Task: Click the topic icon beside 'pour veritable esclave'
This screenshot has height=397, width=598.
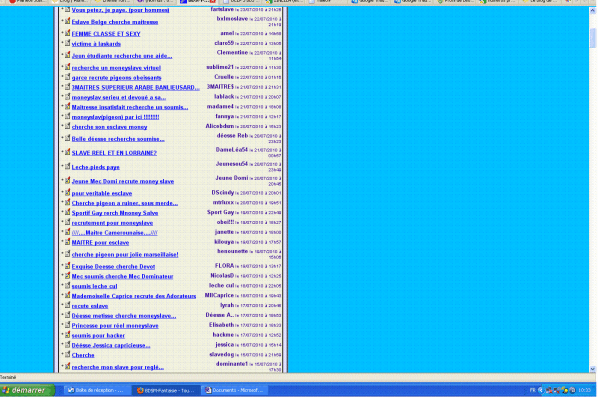Action: (x=68, y=193)
